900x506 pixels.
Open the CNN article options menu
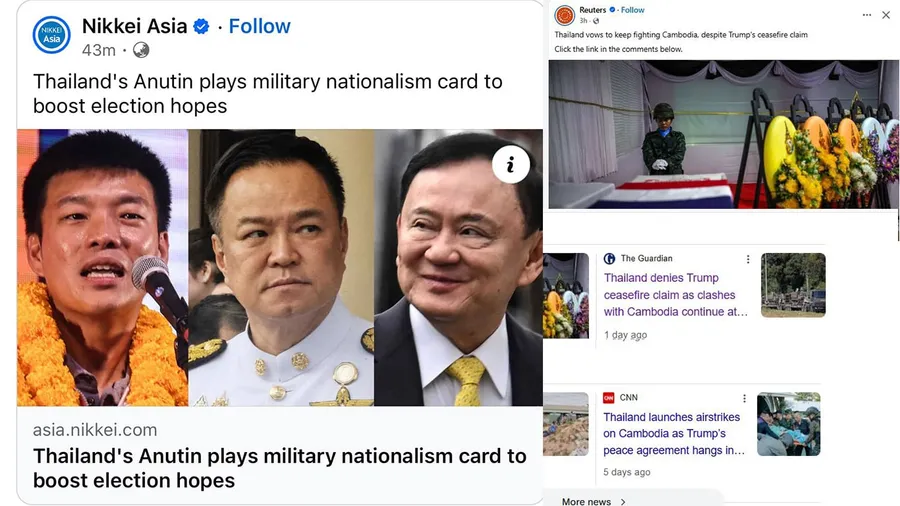pyautogui.click(x=744, y=398)
